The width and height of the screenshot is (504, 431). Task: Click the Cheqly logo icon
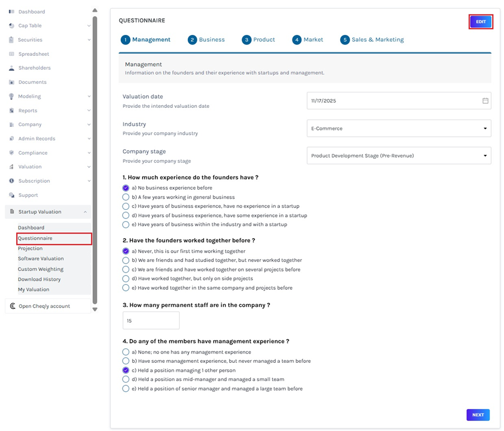click(13, 306)
